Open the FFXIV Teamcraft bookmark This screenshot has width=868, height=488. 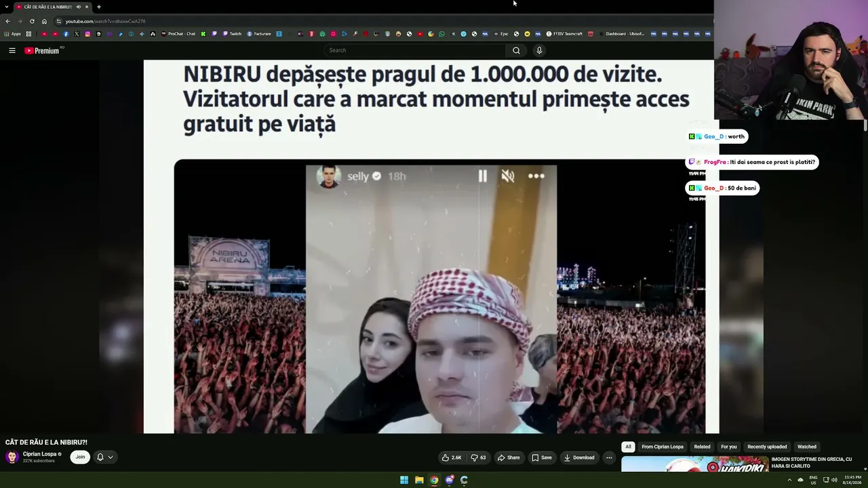(x=564, y=34)
